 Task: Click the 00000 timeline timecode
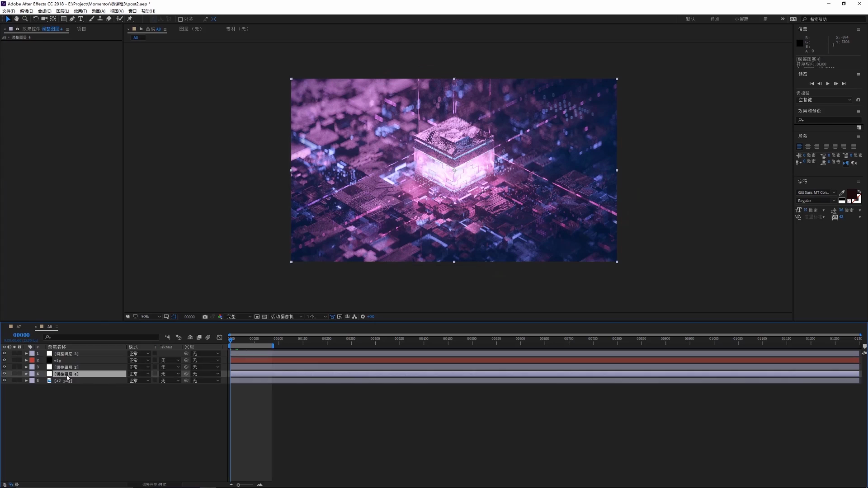(x=21, y=335)
